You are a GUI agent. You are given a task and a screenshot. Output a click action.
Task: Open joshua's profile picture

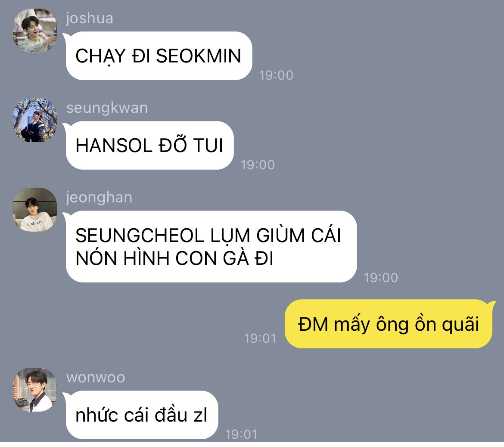(x=35, y=31)
